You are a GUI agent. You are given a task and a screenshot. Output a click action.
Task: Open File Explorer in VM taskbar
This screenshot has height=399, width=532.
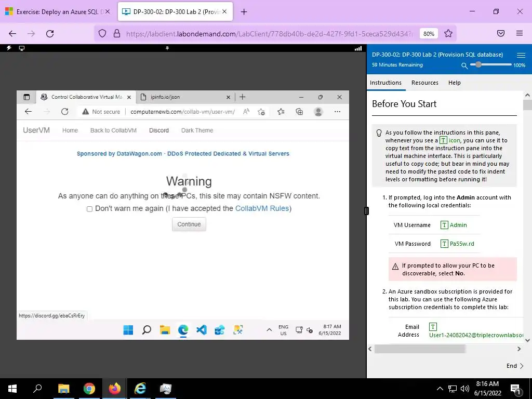165,329
